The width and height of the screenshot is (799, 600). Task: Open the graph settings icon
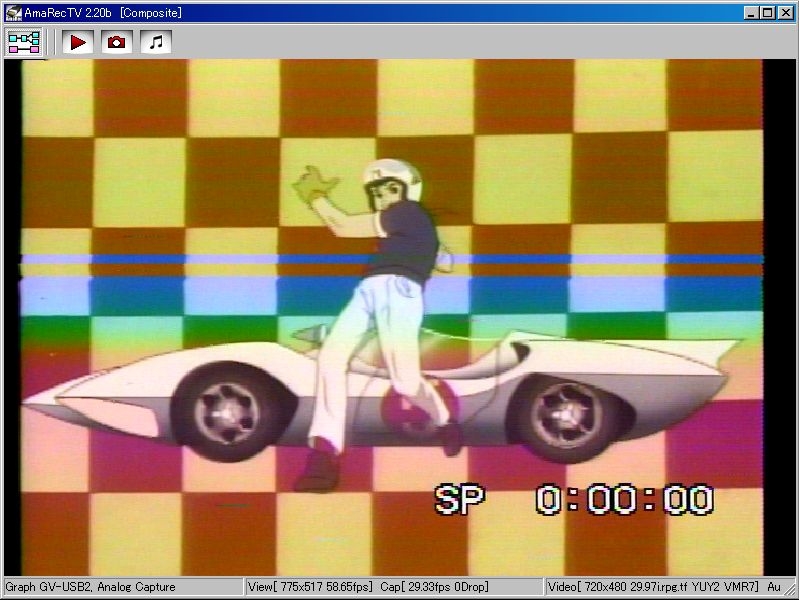(23, 42)
